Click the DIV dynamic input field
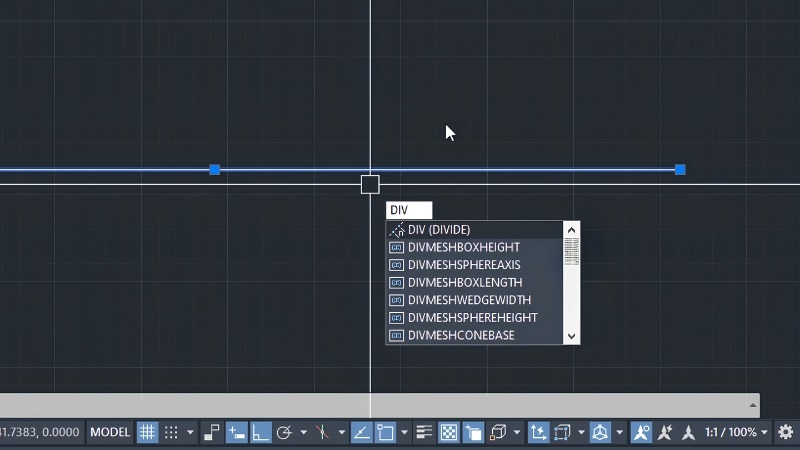The height and width of the screenshot is (450, 800). pos(409,210)
